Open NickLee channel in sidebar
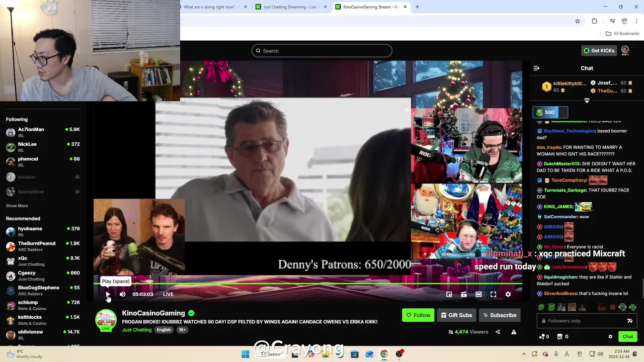644x362 pixels. click(x=43, y=147)
